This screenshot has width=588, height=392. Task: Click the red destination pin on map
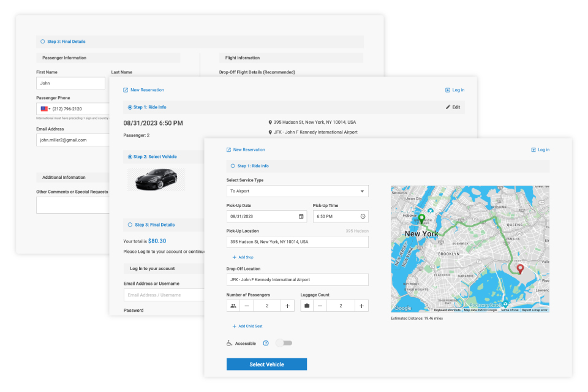point(520,268)
